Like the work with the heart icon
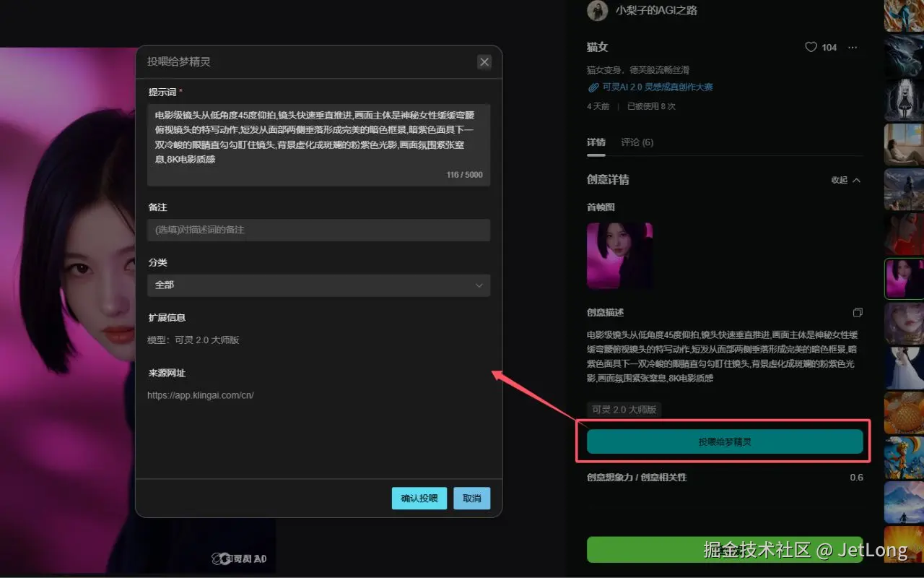The width and height of the screenshot is (924, 578). (811, 47)
